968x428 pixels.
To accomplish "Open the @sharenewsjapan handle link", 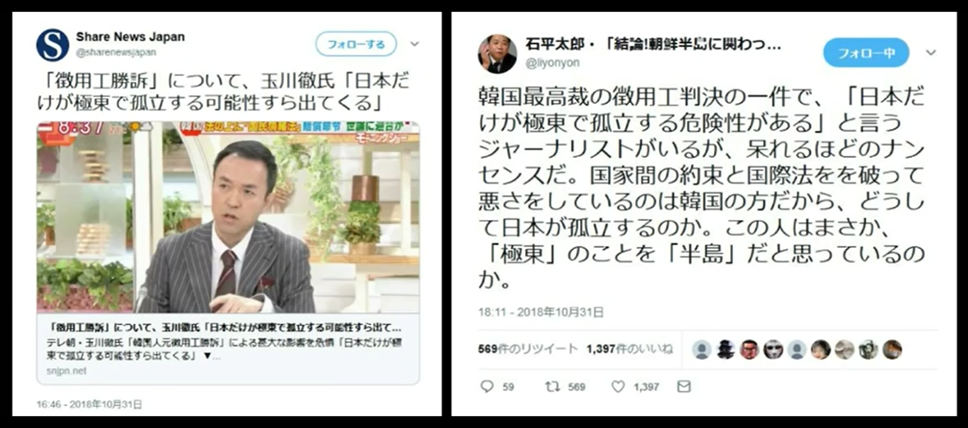I will tap(116, 52).
